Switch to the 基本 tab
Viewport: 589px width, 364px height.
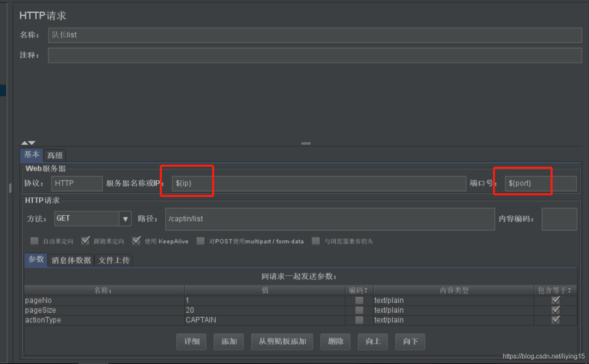[x=31, y=155]
